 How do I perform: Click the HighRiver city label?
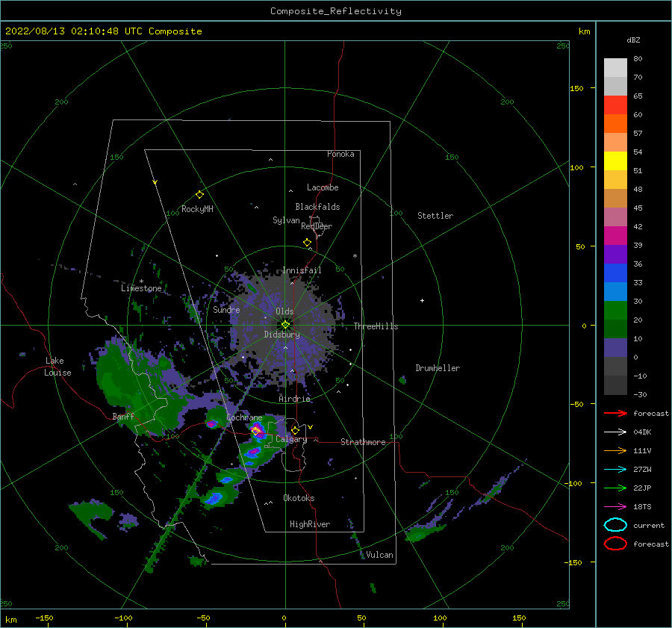(310, 524)
